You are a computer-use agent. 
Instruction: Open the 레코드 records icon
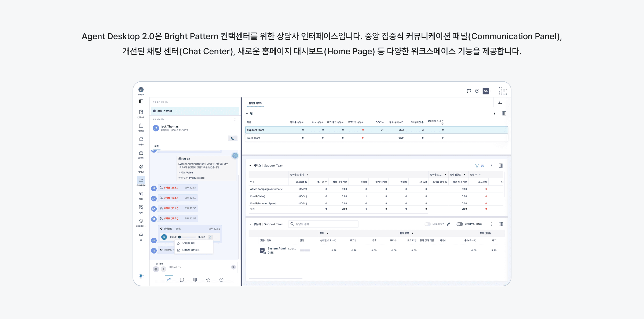[141, 153]
